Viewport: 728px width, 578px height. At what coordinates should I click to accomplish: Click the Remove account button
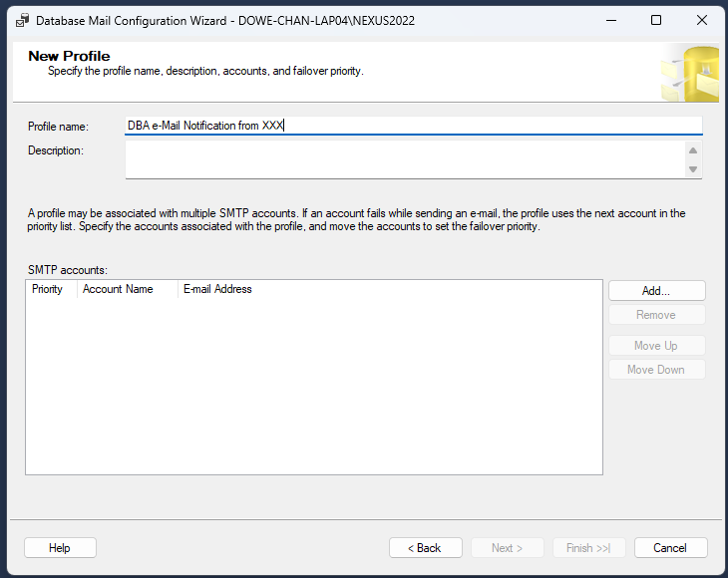click(656, 315)
